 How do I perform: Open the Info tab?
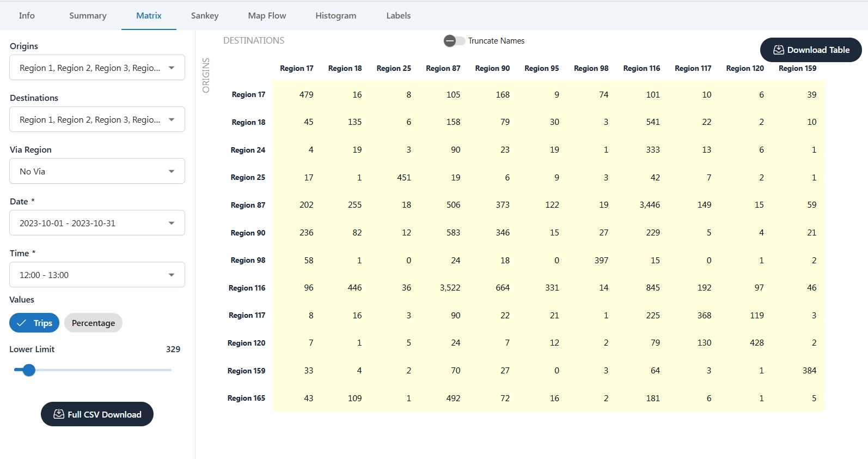[27, 15]
